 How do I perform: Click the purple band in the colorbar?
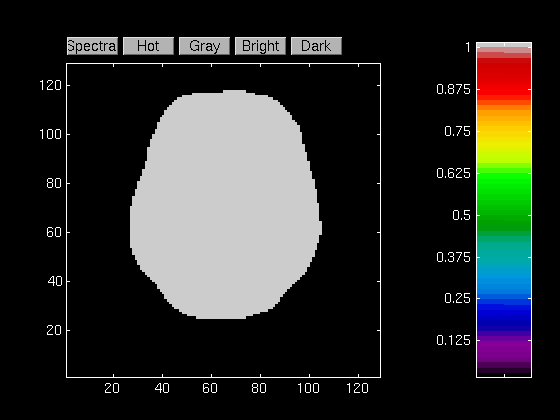pyautogui.click(x=504, y=348)
